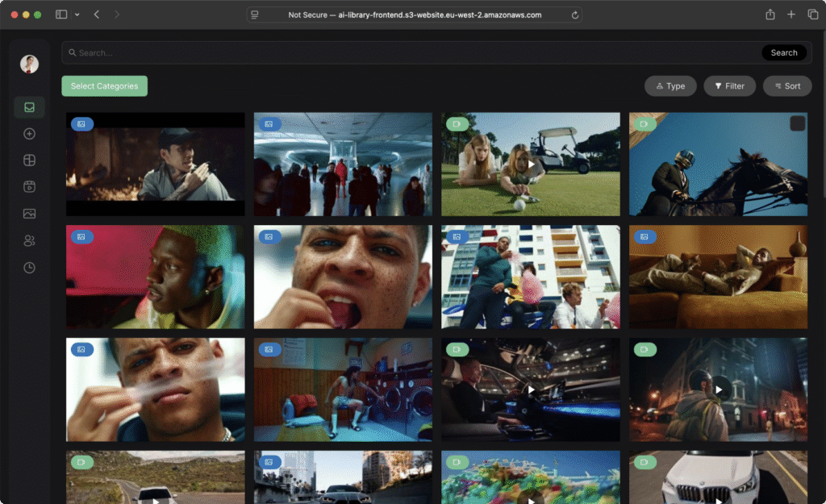The image size is (826, 504).
Task: Open the users sidebar icon
Action: [30, 240]
